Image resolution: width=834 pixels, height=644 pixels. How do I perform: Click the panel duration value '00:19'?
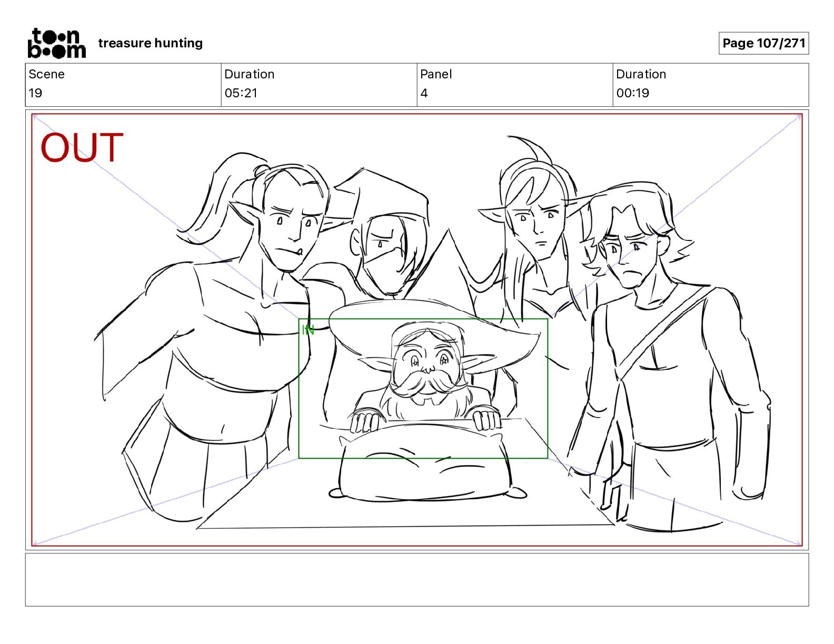coord(632,93)
